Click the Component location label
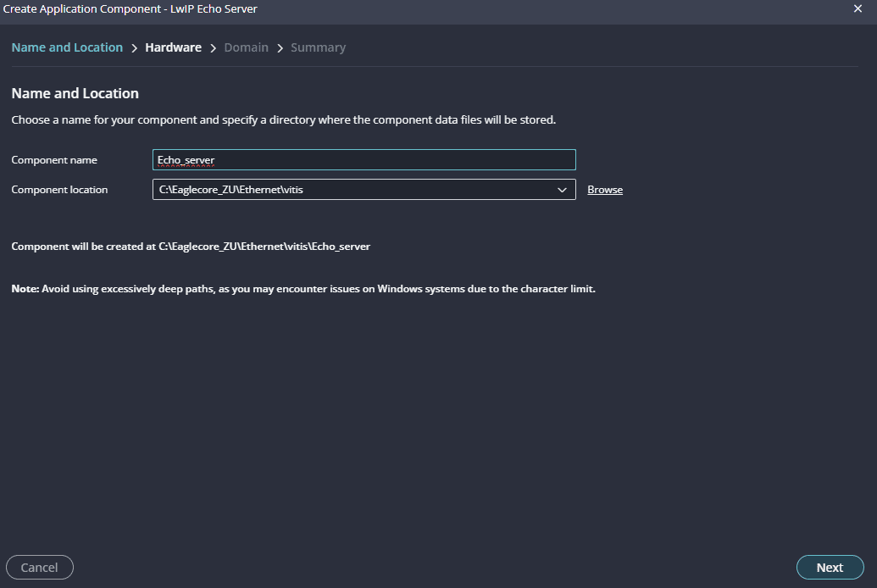877x588 pixels. pos(59,190)
